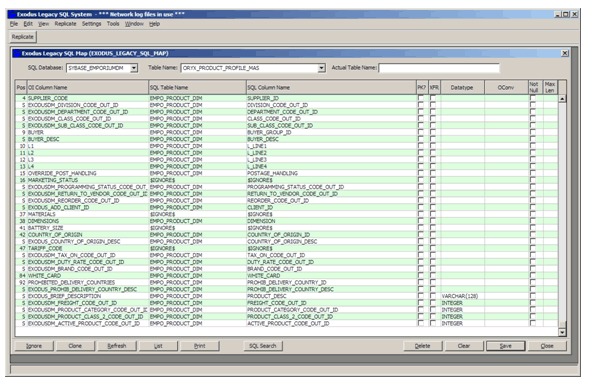This screenshot has height=380, width=590.
Task: Click the Clear button
Action: pyautogui.click(x=464, y=346)
